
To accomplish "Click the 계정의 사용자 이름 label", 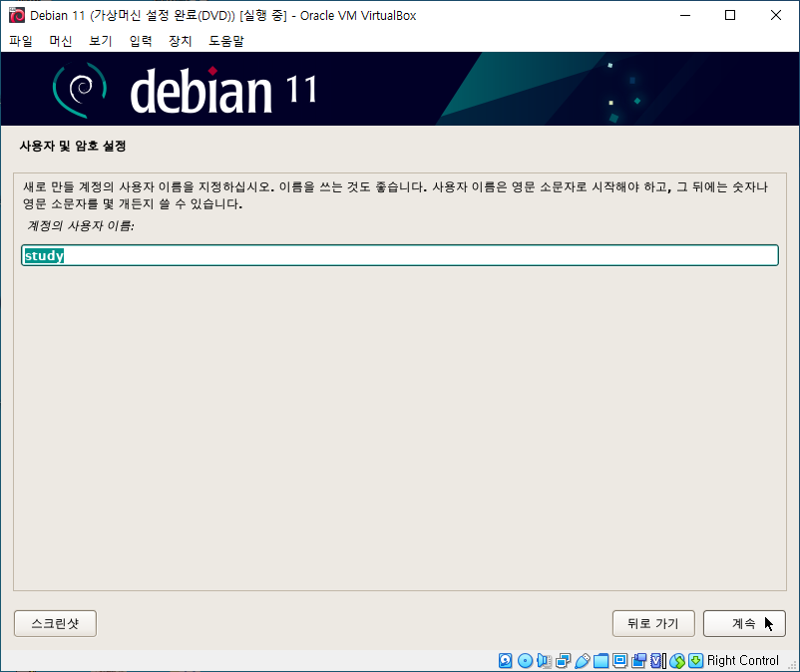I will tap(81, 225).
